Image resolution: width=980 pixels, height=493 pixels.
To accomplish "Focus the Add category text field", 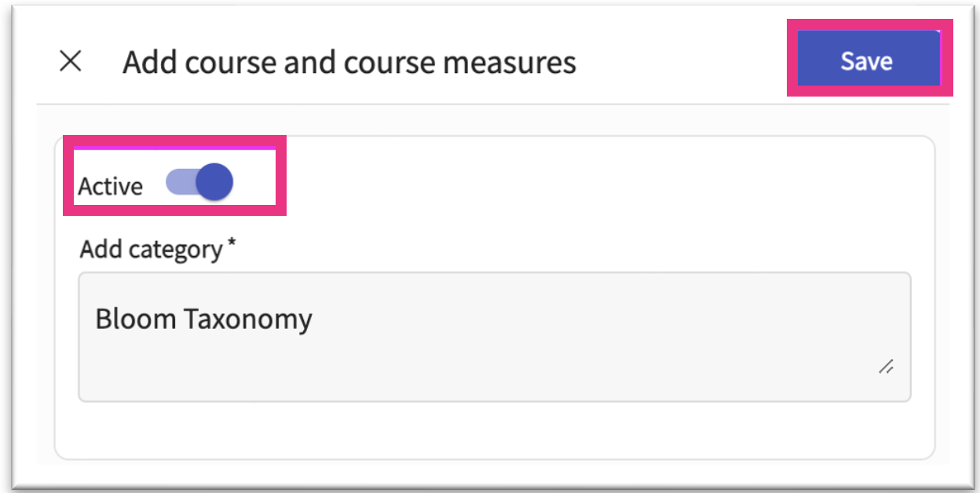I will coord(494,337).
